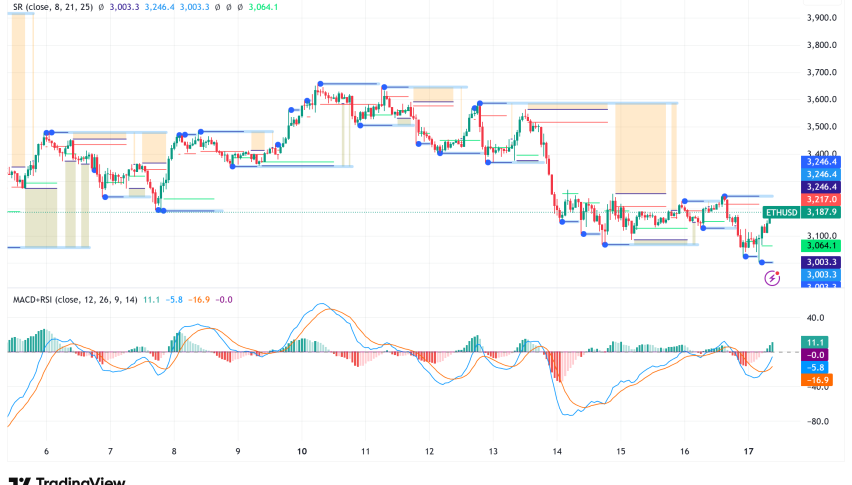Click date 14 on the time axis

[x=557, y=452]
